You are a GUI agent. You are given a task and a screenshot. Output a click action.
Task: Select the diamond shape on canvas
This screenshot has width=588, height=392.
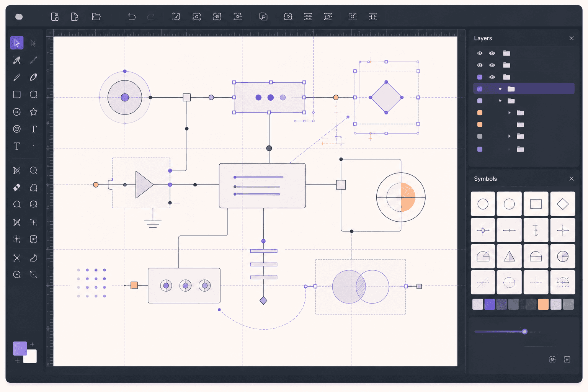click(x=386, y=97)
